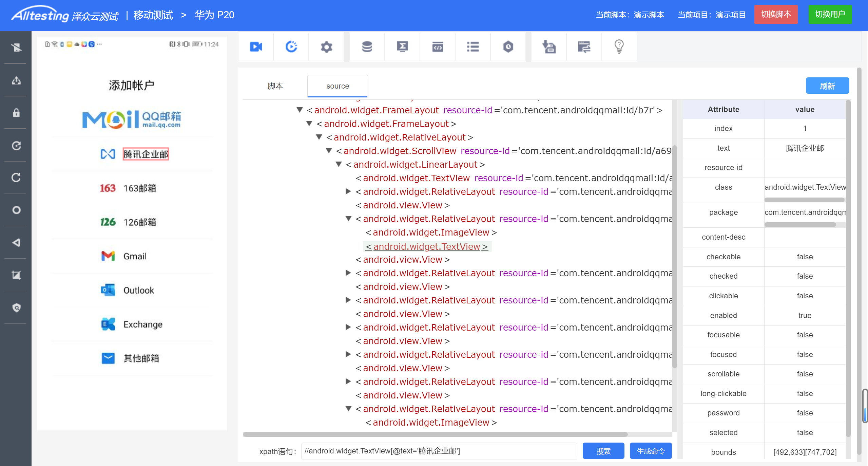Collapse the RelativeLayout containing the selected TextView
The image size is (868, 466).
pos(348,219)
